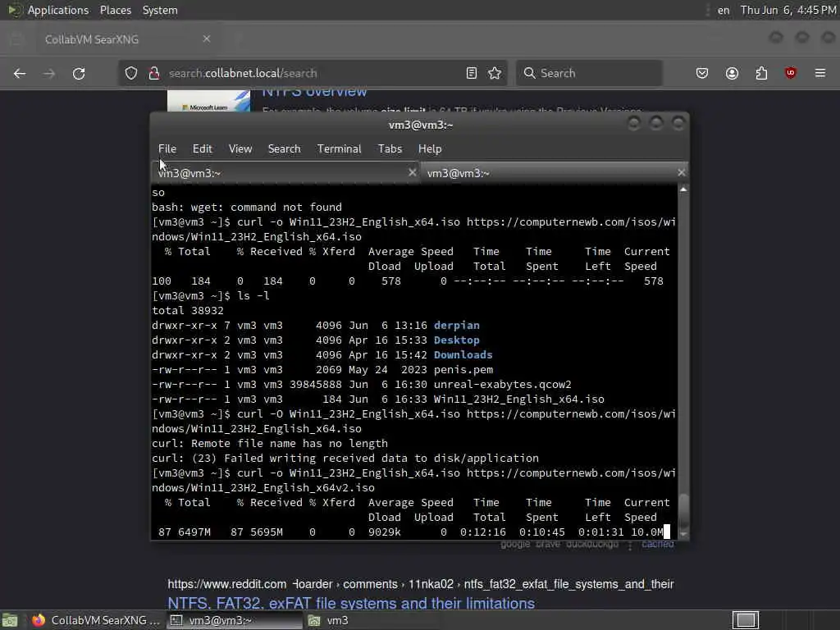Close the CollabVM SearXNG browser tab
Viewport: 840px width, 630px height.
(x=207, y=39)
